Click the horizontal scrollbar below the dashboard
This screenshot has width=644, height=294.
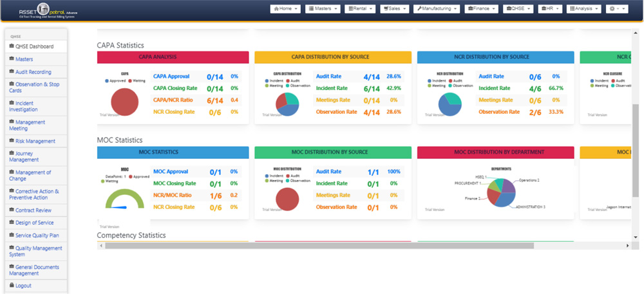(x=322, y=245)
